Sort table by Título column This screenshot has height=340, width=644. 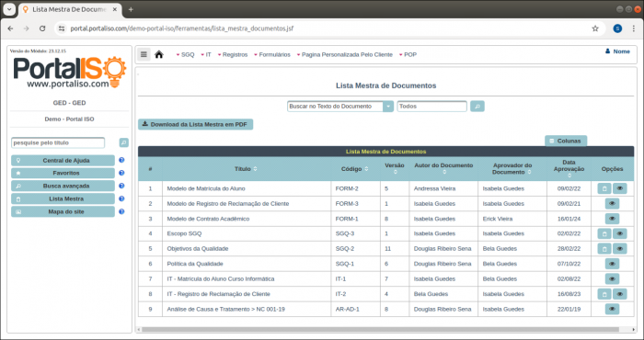coord(256,169)
